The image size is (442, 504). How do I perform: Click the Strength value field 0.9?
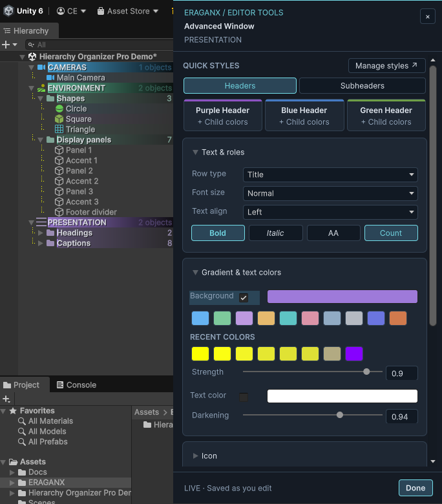[x=402, y=373]
